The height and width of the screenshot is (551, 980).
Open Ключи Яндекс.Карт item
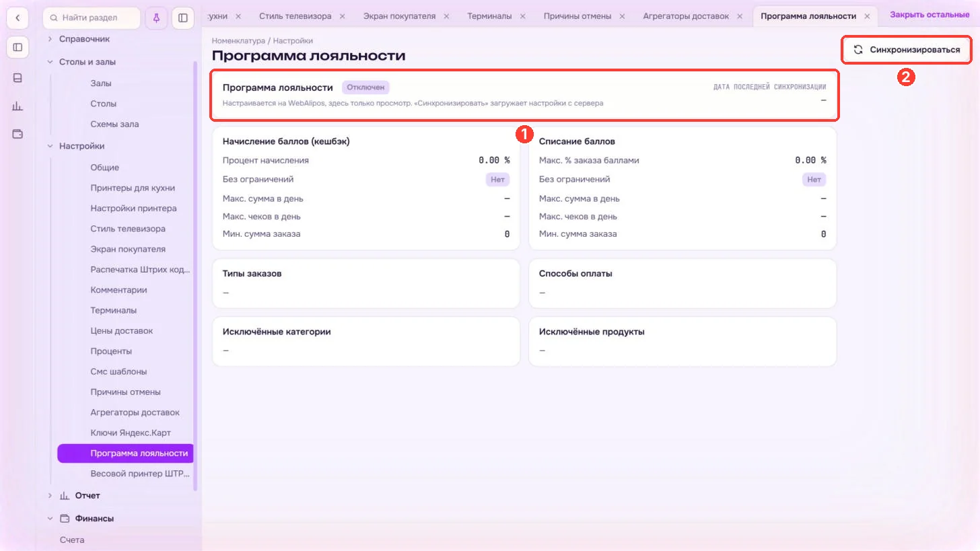point(131,433)
